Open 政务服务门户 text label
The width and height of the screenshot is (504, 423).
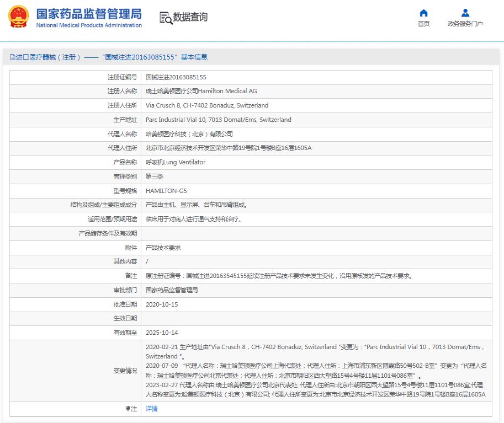click(465, 24)
